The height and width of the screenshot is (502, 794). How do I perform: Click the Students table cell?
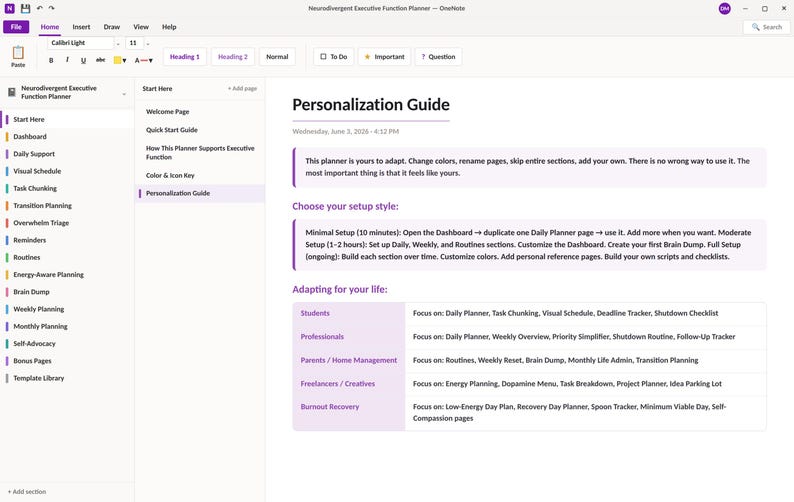click(349, 314)
